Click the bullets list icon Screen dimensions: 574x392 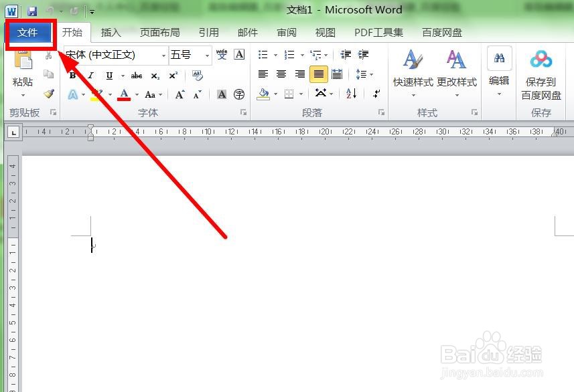click(x=263, y=55)
